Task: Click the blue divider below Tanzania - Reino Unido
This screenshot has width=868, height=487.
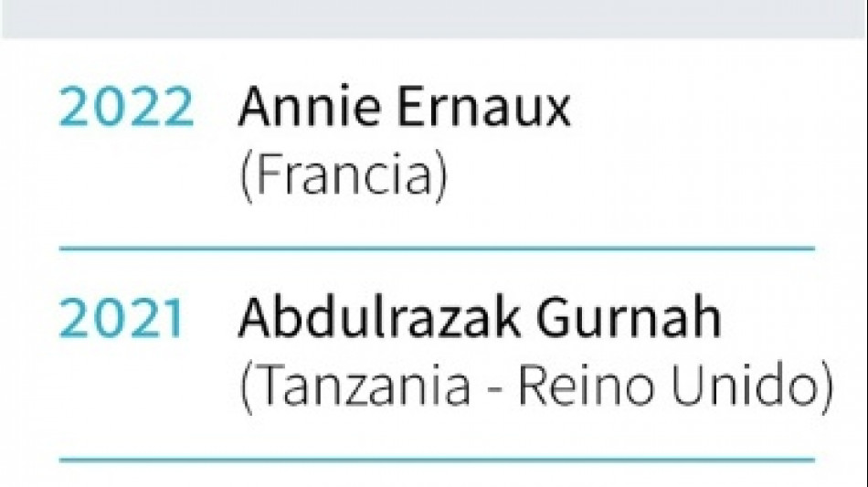Action: pos(437,457)
